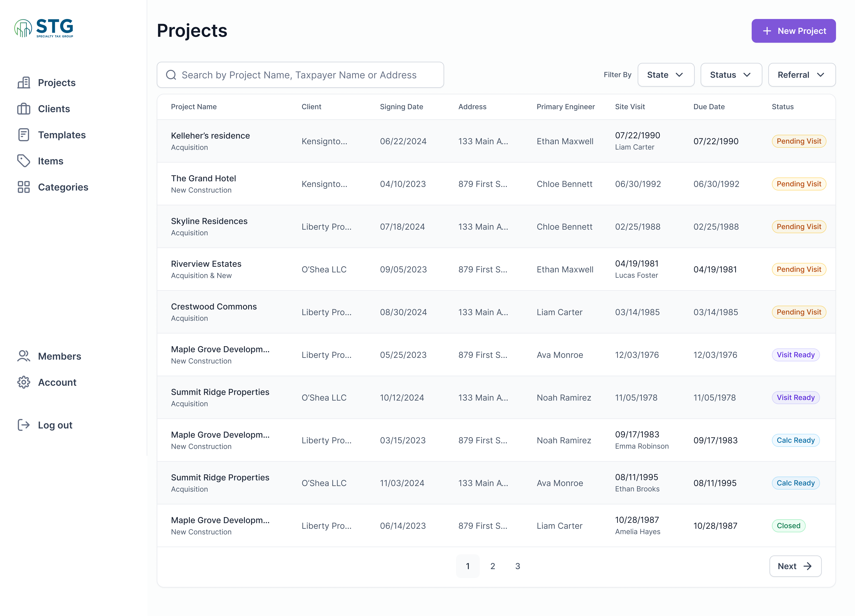
Task: Open the State filter dropdown
Action: tap(665, 75)
